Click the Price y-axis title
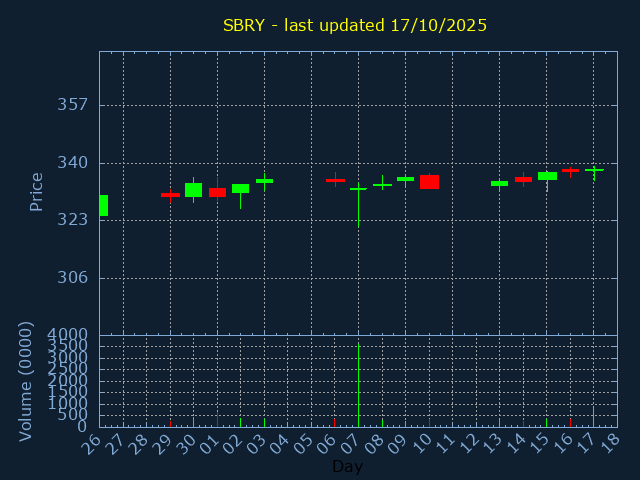This screenshot has height=480, width=640. tap(37, 191)
